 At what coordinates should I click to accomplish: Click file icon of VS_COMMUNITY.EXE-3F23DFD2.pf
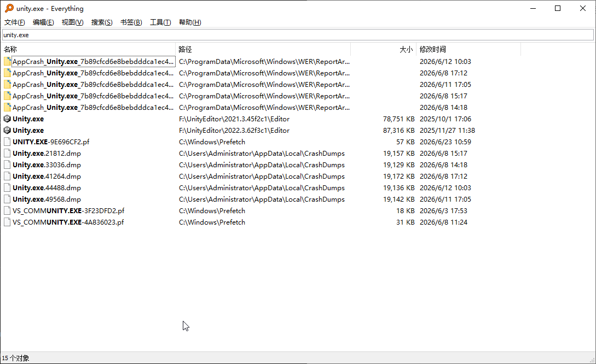click(7, 210)
